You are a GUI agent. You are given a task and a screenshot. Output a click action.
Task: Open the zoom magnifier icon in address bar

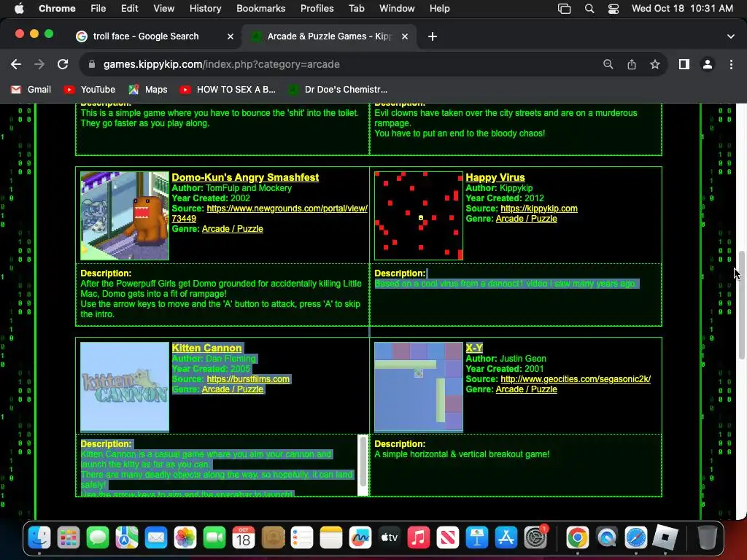tap(608, 64)
